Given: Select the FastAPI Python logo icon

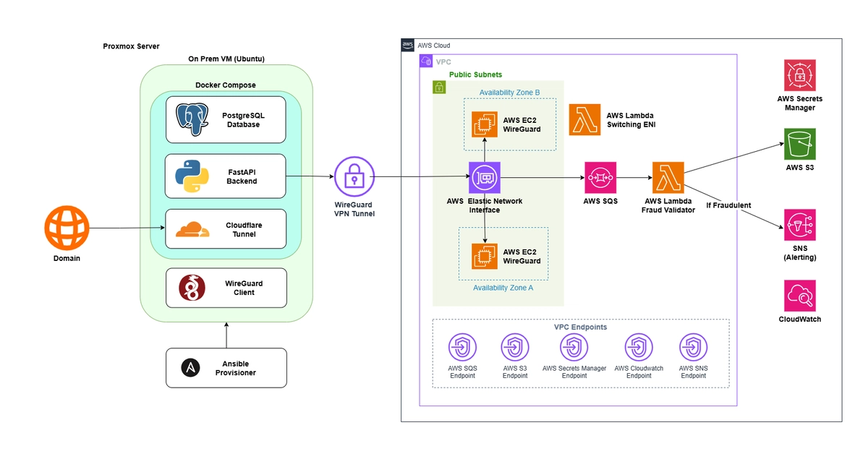Looking at the screenshot, I should pyautogui.click(x=192, y=176).
